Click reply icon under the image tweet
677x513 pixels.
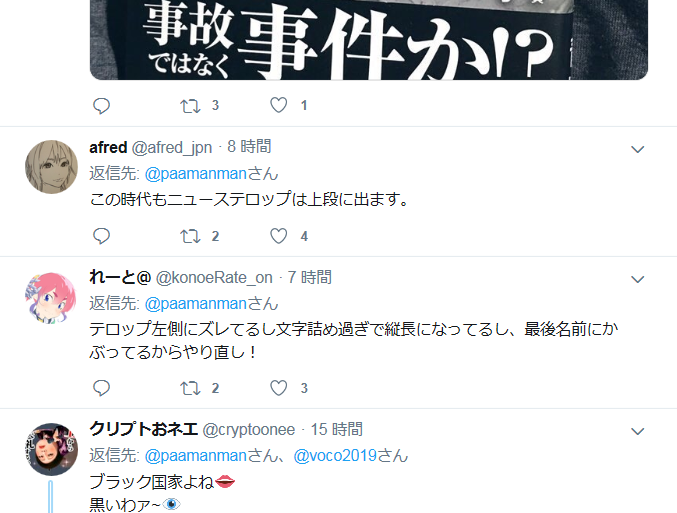tap(101, 105)
